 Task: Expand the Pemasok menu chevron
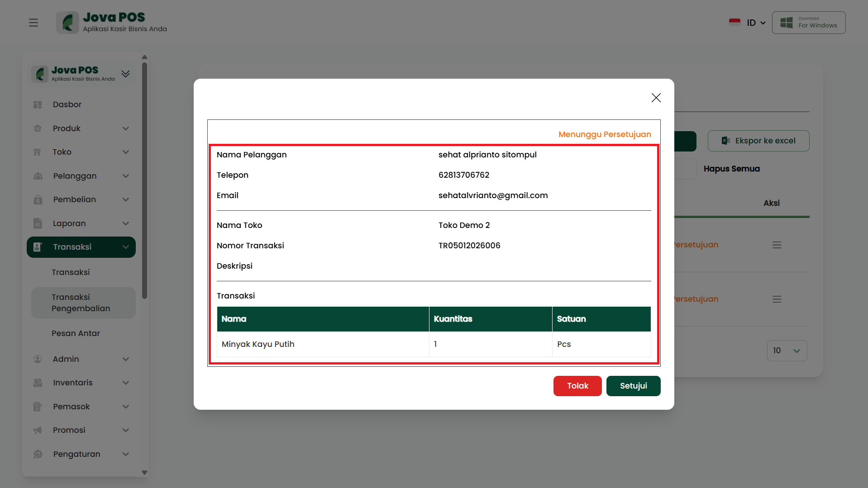click(x=126, y=407)
